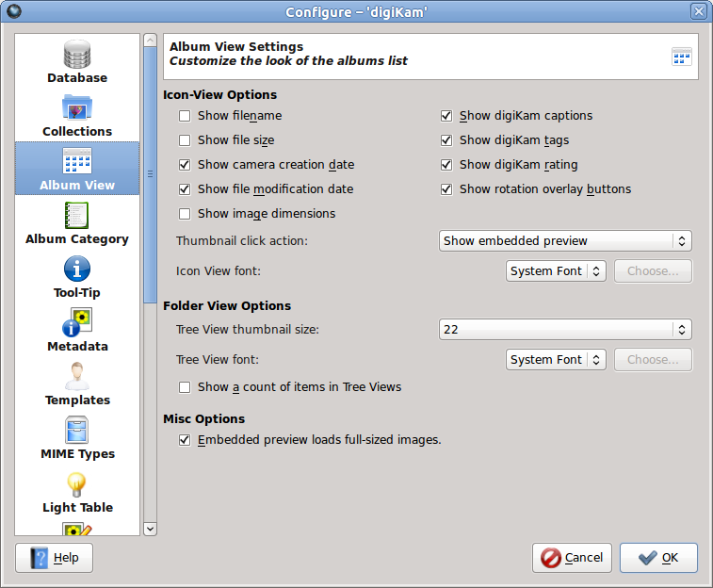Click the Cancel button
This screenshot has width=713, height=588.
pos(572,558)
